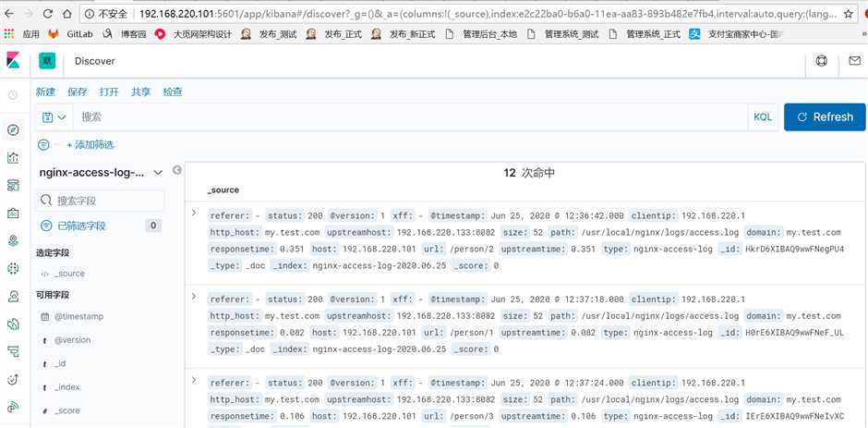Click the Kibana logo icon

(13, 60)
